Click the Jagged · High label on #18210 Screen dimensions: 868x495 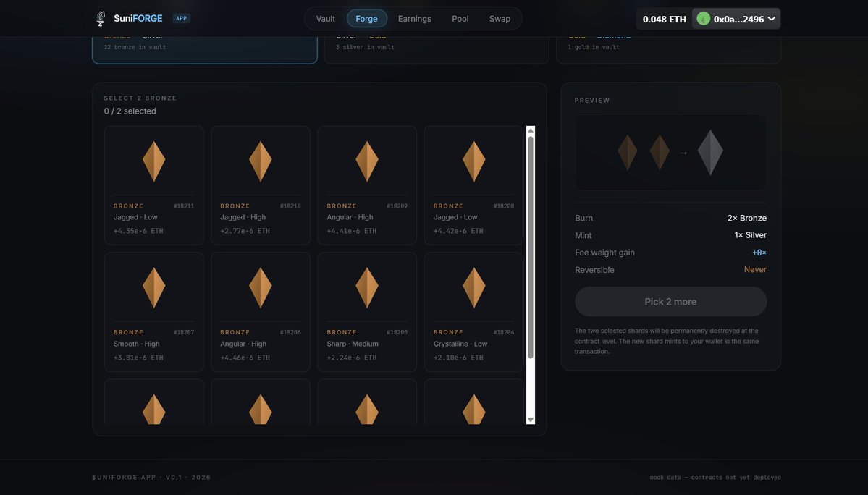[243, 217]
